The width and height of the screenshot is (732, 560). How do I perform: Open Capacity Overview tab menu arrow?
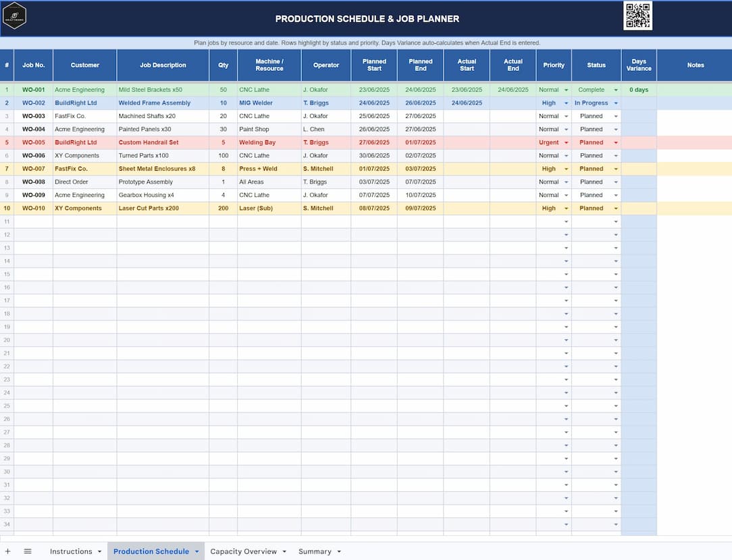pyautogui.click(x=284, y=552)
